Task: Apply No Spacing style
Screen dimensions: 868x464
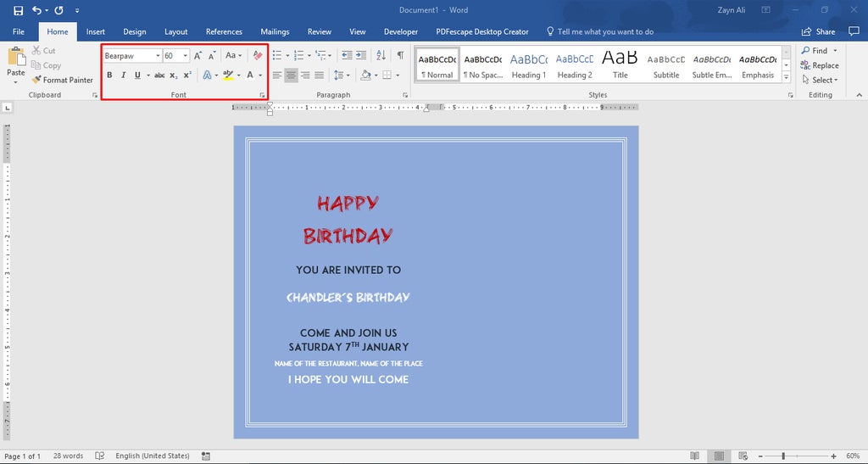Action: (482, 65)
